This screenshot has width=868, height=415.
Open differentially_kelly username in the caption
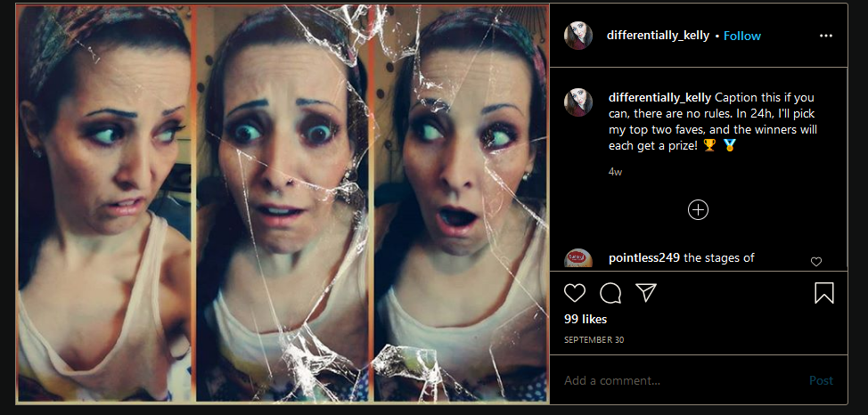tap(659, 98)
